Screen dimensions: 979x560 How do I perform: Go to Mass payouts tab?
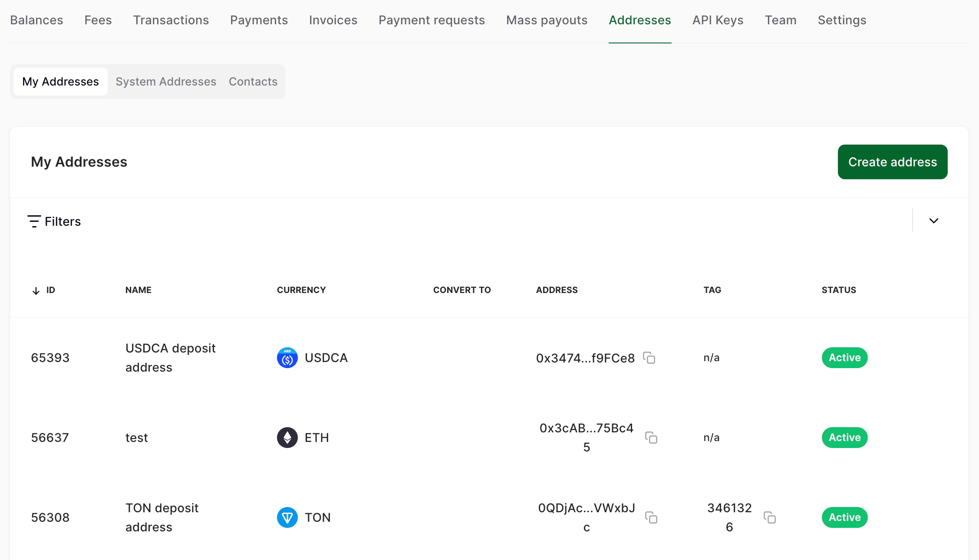pos(547,20)
